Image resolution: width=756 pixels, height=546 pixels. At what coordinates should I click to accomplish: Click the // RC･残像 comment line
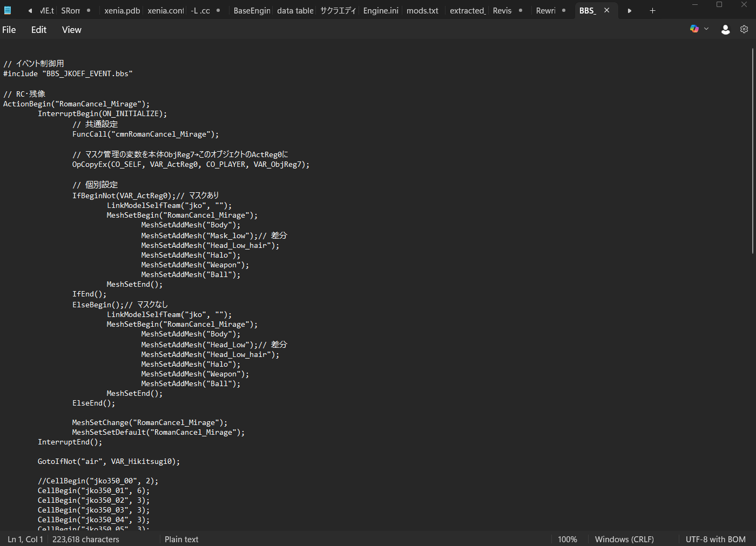coord(24,94)
